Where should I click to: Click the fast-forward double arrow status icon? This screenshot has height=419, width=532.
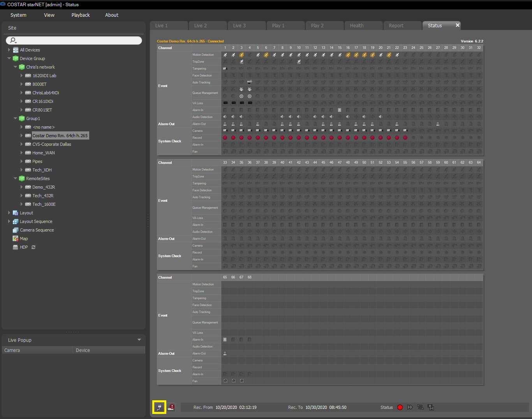tap(410, 407)
